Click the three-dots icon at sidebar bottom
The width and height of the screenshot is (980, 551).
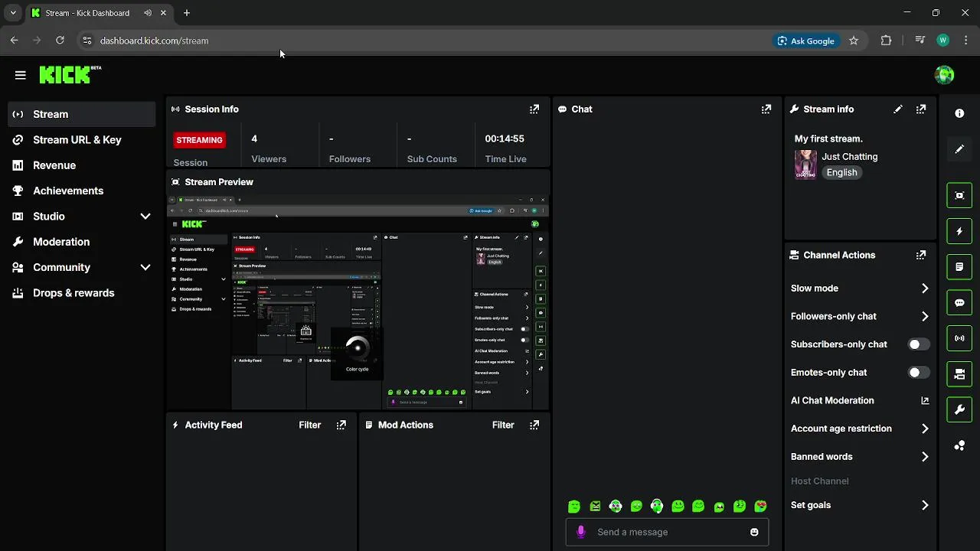coord(959,445)
